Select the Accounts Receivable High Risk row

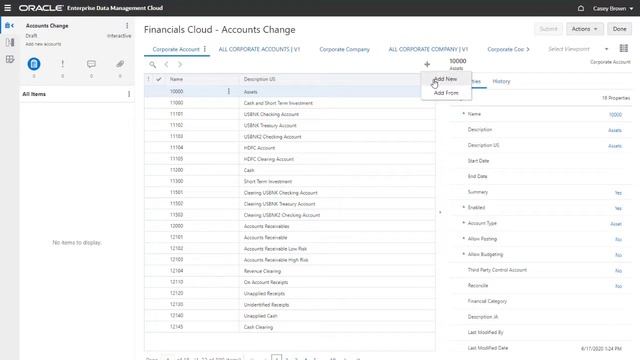pyautogui.click(x=290, y=260)
